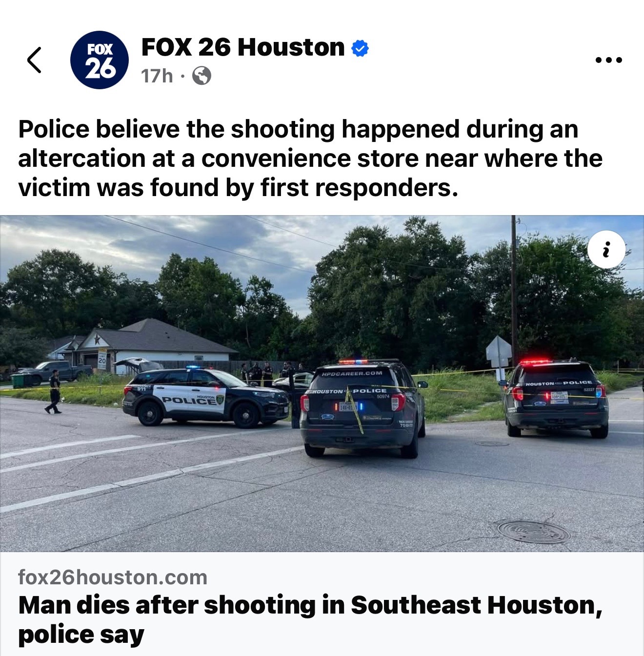This screenshot has width=644, height=656.
Task: Open the fox26houston.com source domain
Action: [x=113, y=577]
